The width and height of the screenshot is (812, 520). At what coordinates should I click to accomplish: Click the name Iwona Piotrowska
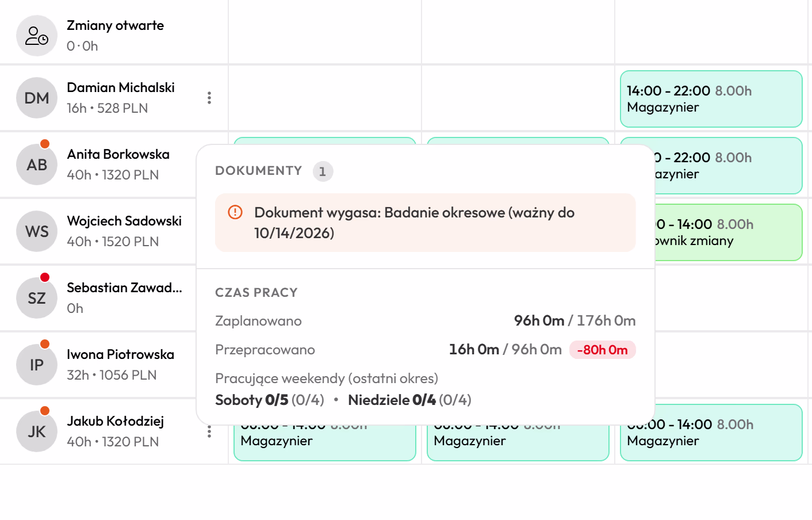click(120, 354)
